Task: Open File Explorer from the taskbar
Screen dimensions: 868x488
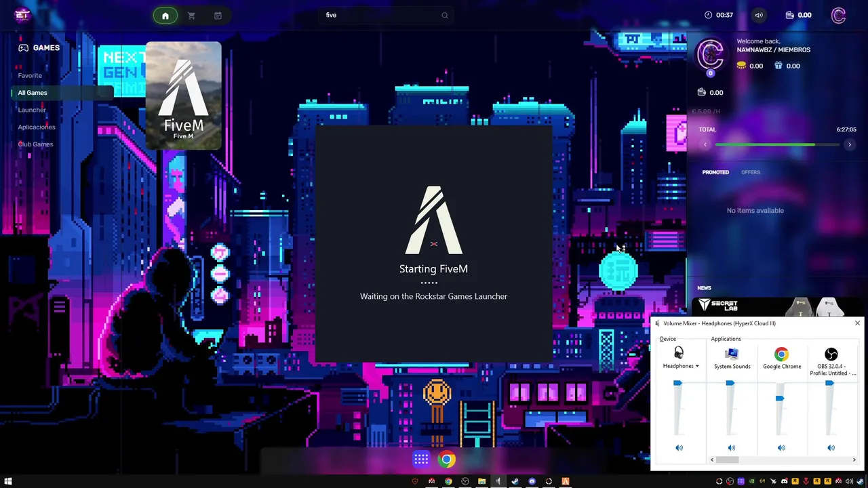Action: 481,481
